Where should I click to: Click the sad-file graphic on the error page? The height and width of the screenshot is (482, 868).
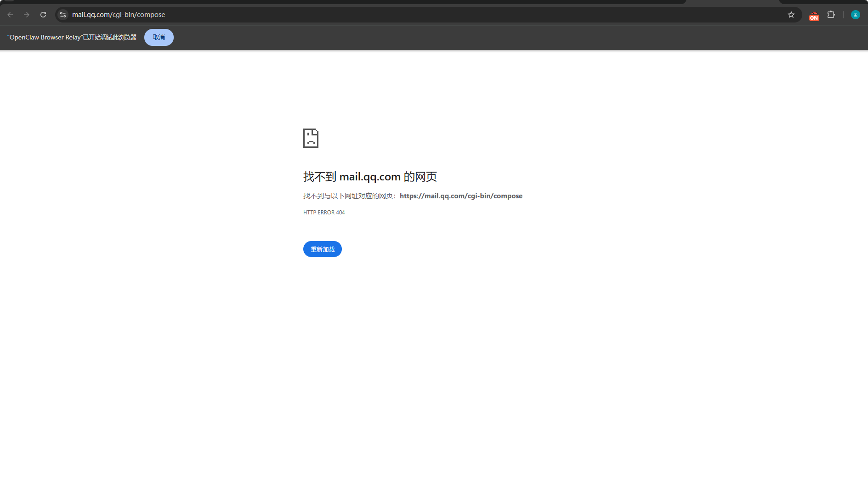click(311, 138)
